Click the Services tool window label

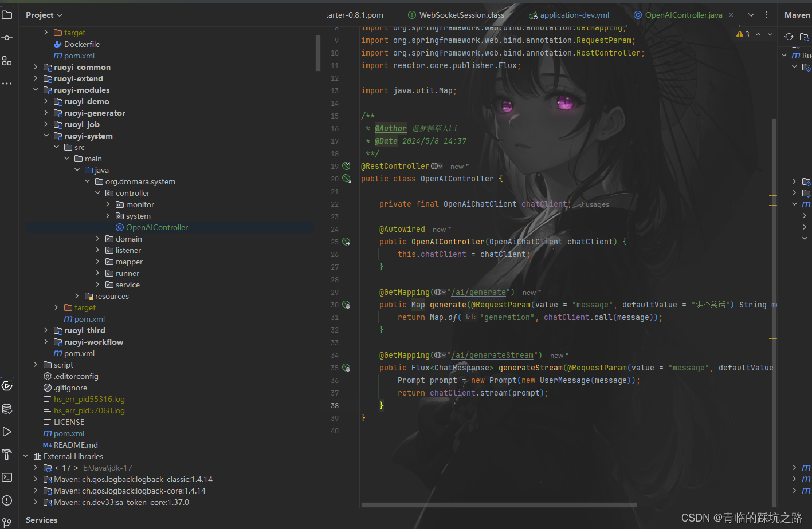[41, 520]
